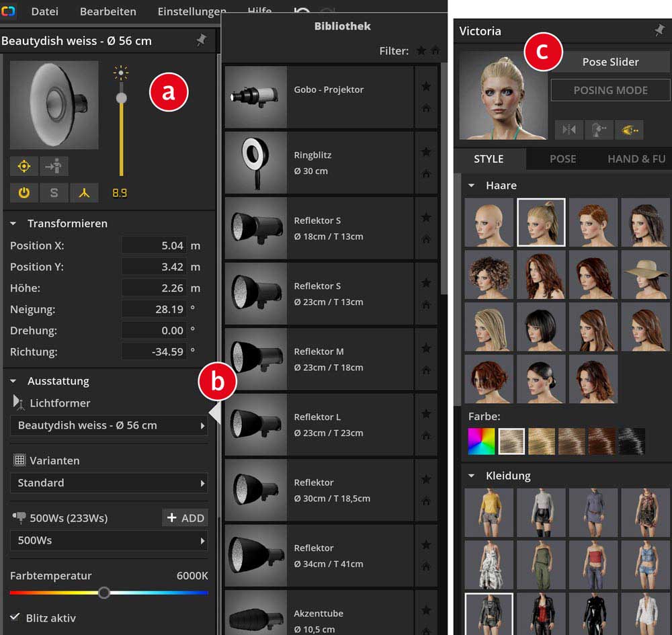Select the black hair color swatch

pos(631,441)
